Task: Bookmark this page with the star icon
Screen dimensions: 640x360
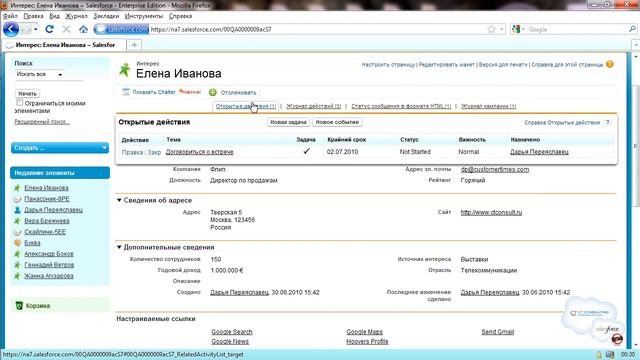Action: tap(491, 29)
